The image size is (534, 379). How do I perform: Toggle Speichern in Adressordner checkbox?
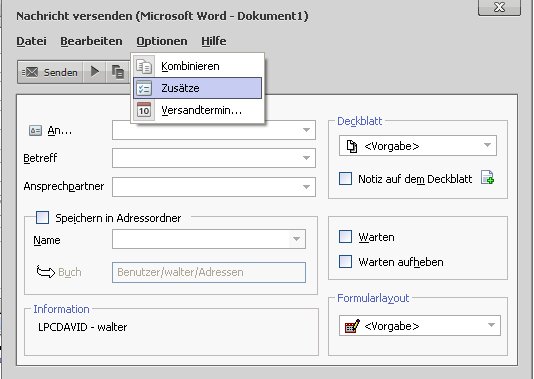(x=42, y=218)
